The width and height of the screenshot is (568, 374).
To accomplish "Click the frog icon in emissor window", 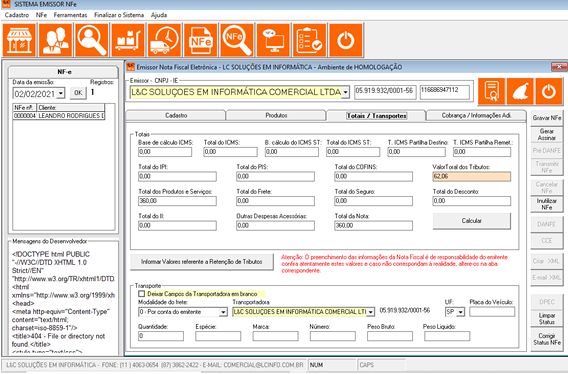I will pyautogui.click(x=520, y=91).
